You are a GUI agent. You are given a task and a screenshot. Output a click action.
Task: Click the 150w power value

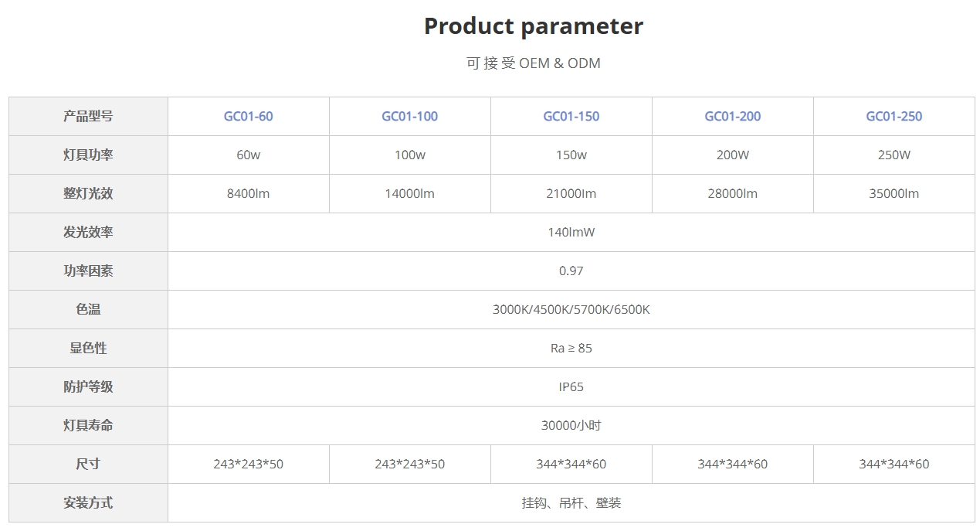[x=571, y=155]
